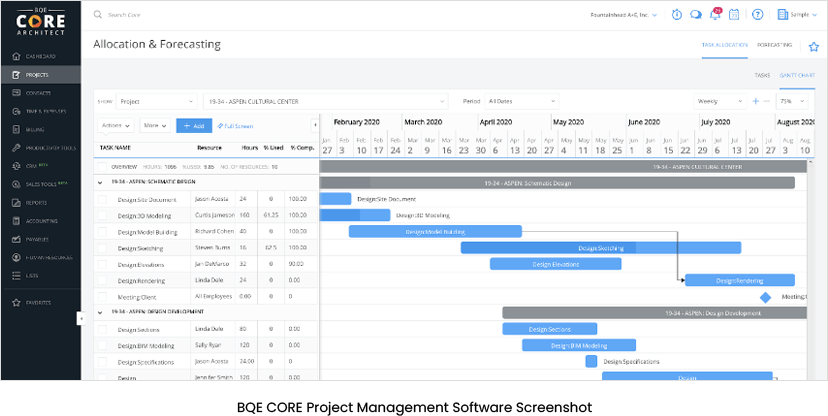Open the Productivity Tools wrench icon
828x416 pixels.
pos(16,148)
